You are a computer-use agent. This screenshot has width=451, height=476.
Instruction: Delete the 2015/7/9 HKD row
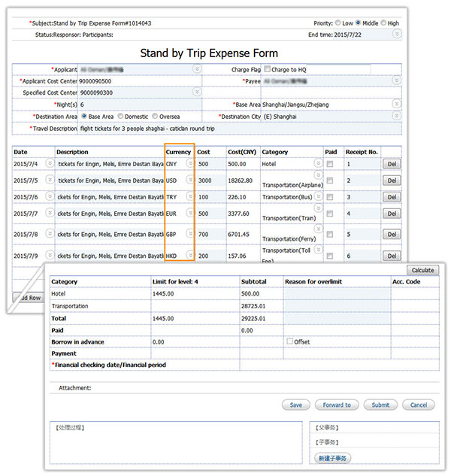[x=392, y=256]
